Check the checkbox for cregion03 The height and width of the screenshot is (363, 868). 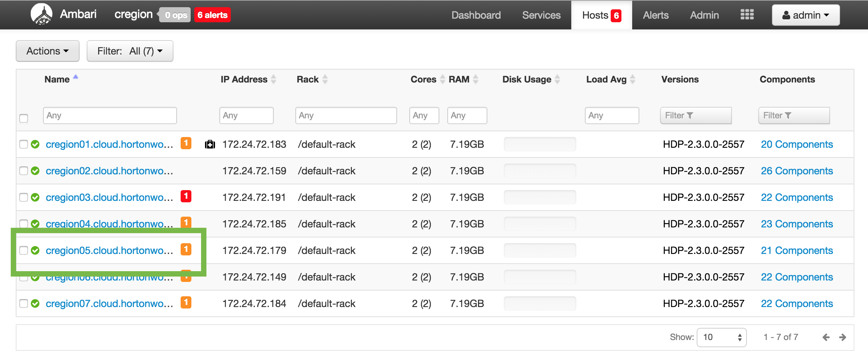pyautogui.click(x=23, y=197)
